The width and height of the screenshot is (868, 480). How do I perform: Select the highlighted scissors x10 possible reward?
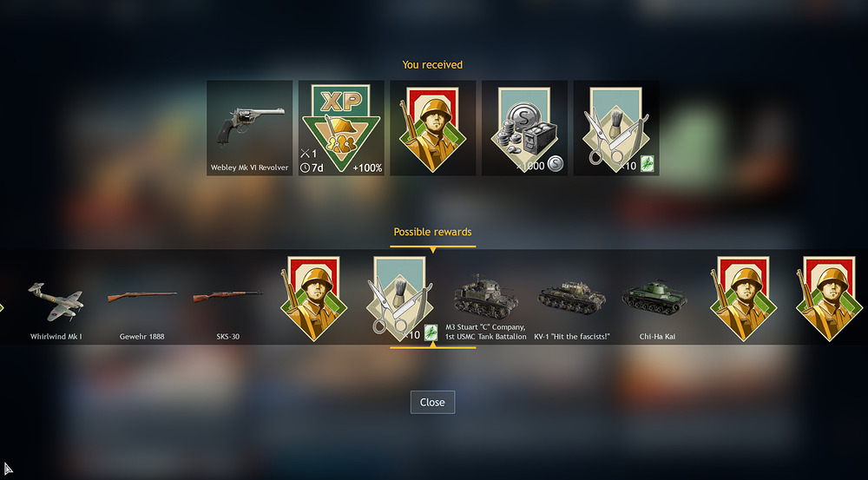[399, 298]
